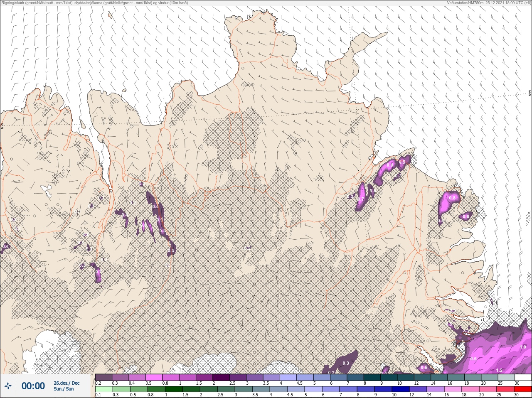
Task: Select the navy blue 10 swatch in the rain legend
Action: (400, 389)
